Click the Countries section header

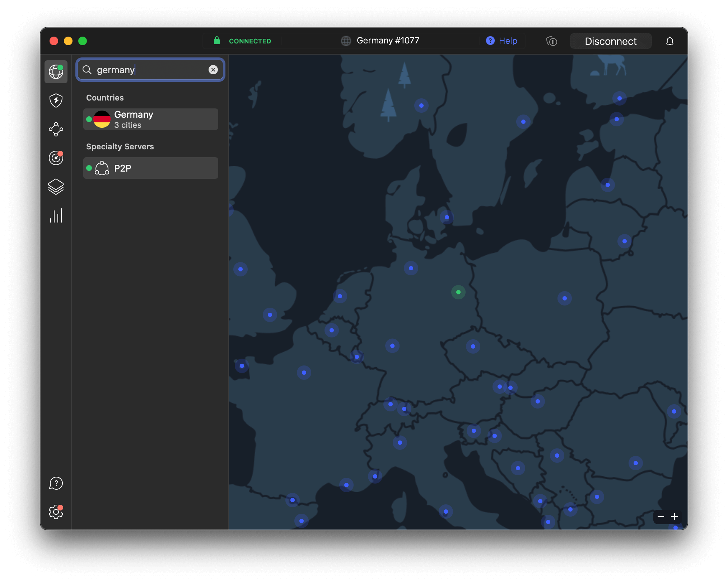point(105,98)
